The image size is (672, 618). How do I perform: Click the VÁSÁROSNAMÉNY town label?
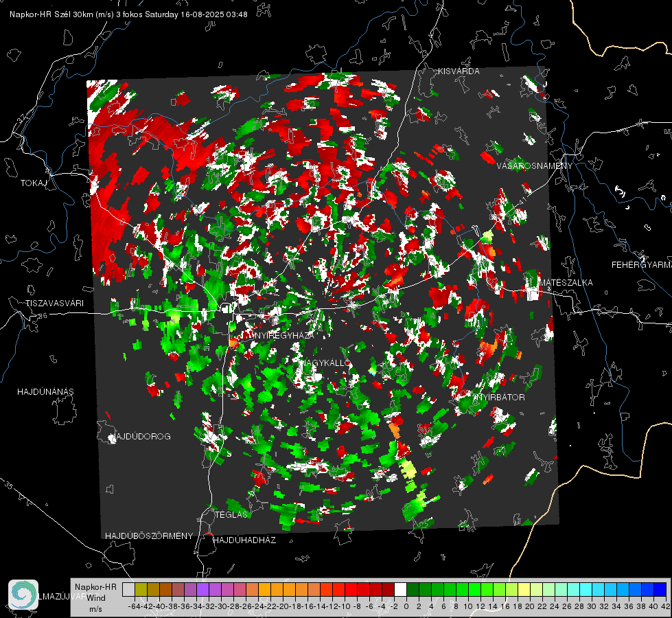click(x=535, y=166)
